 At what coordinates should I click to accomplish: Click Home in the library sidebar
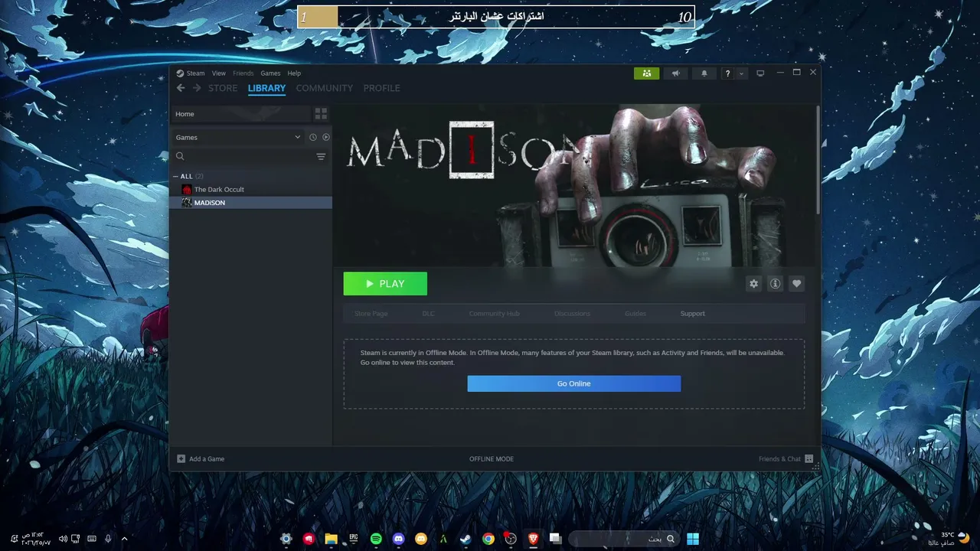tap(241, 114)
